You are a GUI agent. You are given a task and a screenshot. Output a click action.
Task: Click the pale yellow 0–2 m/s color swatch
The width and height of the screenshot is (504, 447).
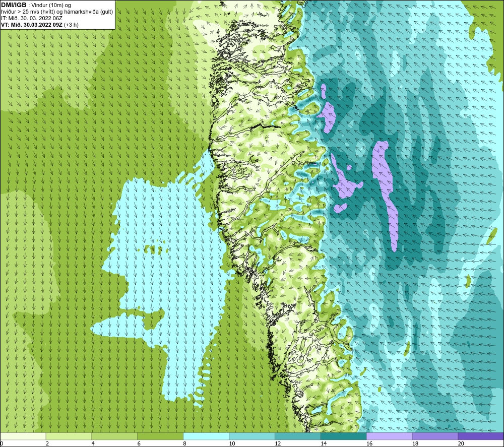[x=23, y=436]
